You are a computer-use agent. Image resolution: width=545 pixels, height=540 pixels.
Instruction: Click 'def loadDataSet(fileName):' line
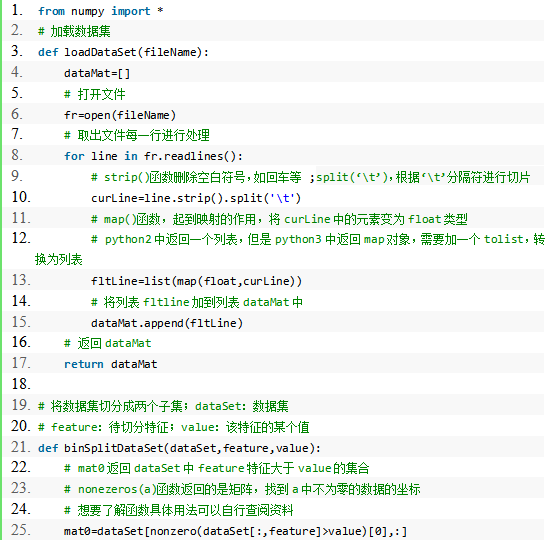pyautogui.click(x=123, y=52)
